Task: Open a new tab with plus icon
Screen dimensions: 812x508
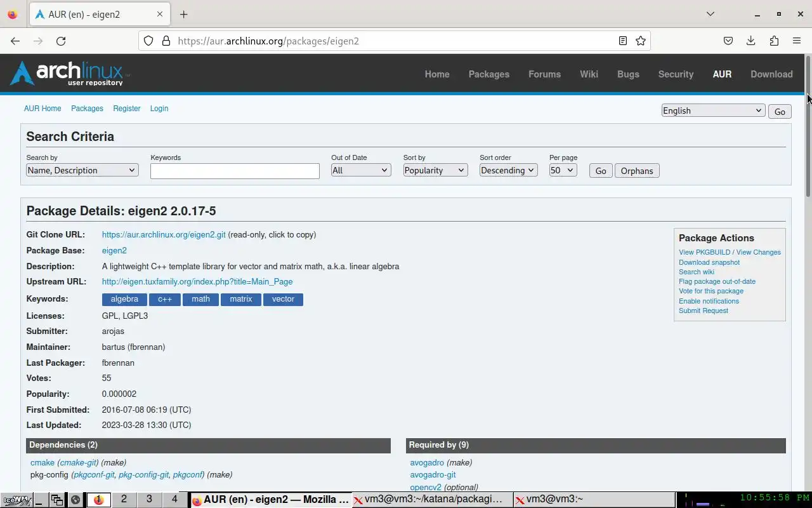Action: (183, 14)
